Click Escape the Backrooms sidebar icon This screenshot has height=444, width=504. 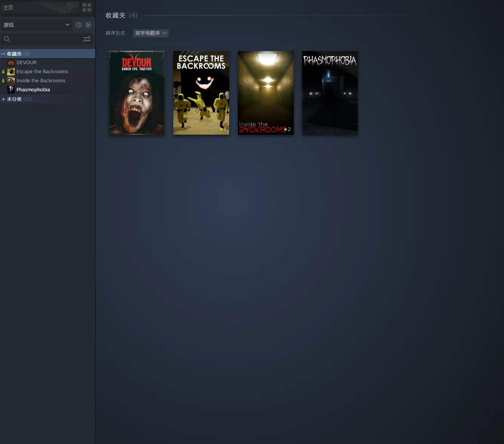[x=11, y=72]
